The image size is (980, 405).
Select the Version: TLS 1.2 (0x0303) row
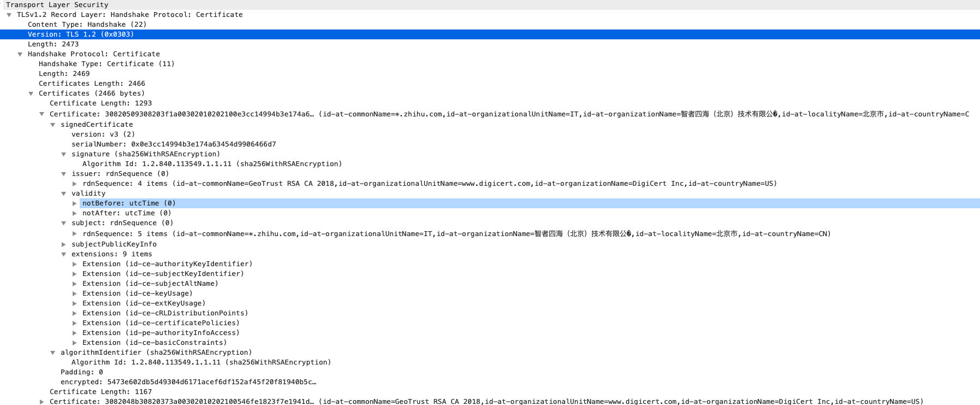click(81, 34)
